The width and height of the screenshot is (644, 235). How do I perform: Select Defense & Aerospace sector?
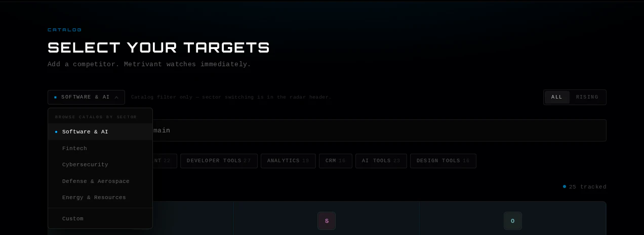100,181
